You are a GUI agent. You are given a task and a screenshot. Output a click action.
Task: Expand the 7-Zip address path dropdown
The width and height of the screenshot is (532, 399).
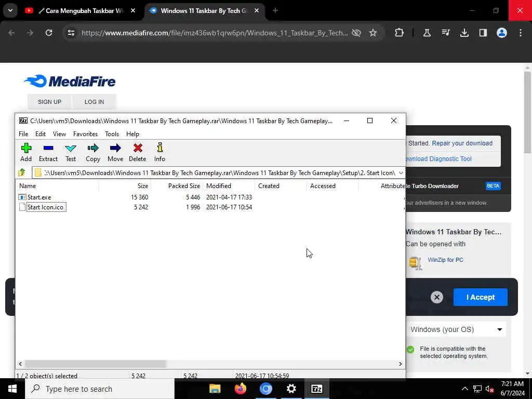[x=401, y=173]
